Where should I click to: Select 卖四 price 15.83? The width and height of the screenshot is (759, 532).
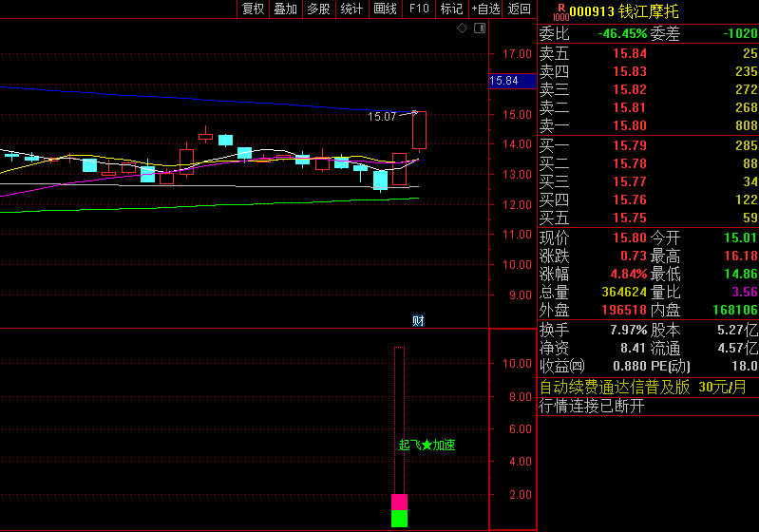pos(630,71)
